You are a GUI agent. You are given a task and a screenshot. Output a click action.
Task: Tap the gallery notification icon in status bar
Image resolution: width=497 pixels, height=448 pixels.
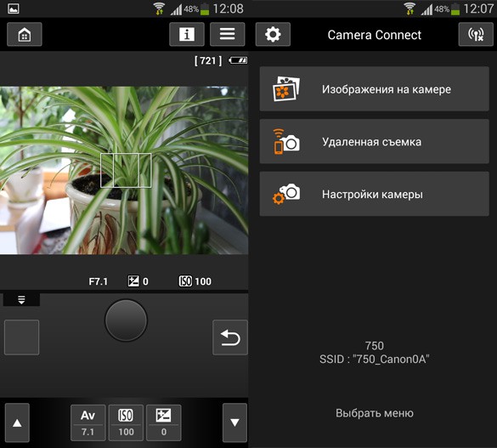click(14, 9)
